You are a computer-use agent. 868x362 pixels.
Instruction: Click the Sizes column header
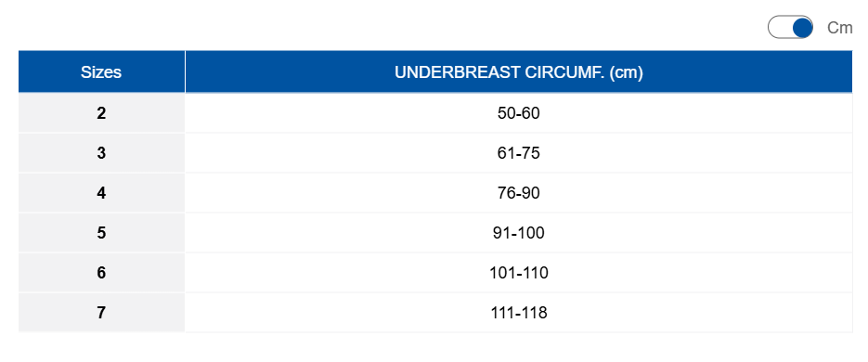point(101,72)
